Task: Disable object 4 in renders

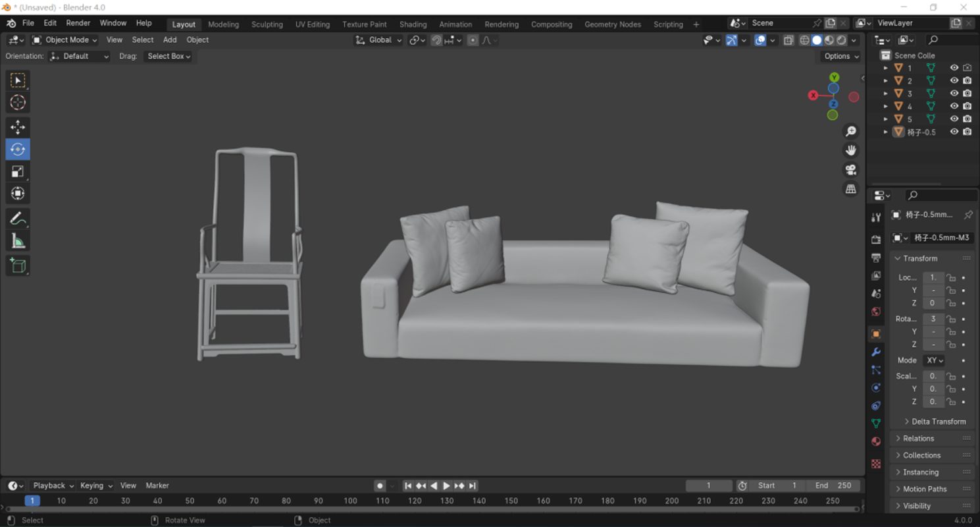Action: (x=967, y=106)
